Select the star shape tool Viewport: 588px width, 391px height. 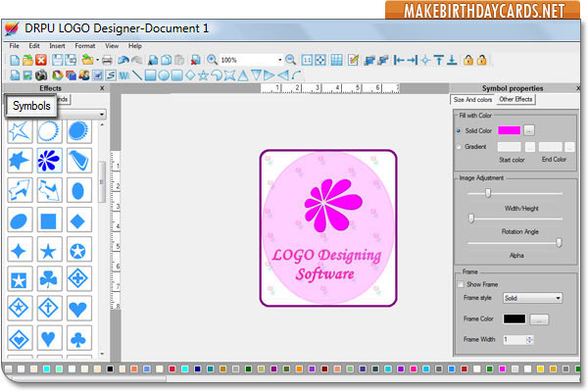[203, 75]
